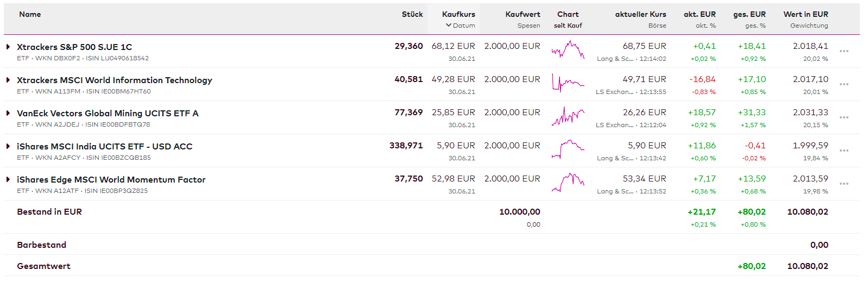Open three-dot menu for iShares MSCI India
Viewport: 868px width, 294px height.
[844, 151]
